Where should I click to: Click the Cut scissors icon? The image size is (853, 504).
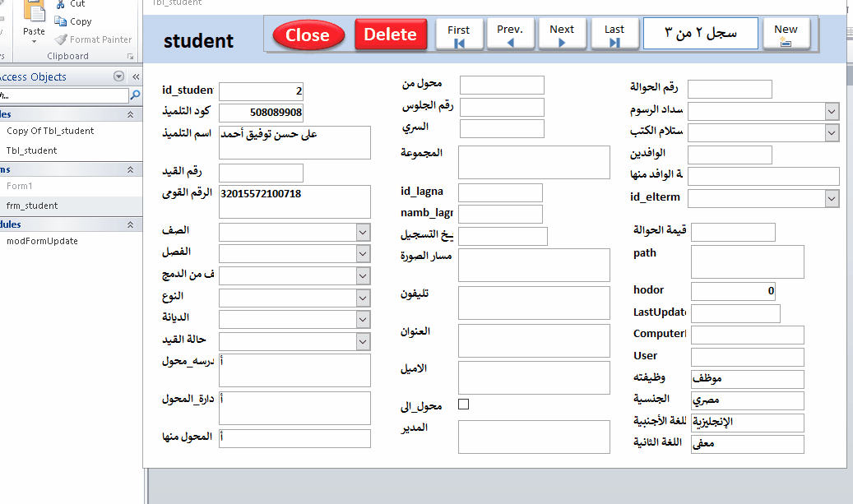(60, 4)
